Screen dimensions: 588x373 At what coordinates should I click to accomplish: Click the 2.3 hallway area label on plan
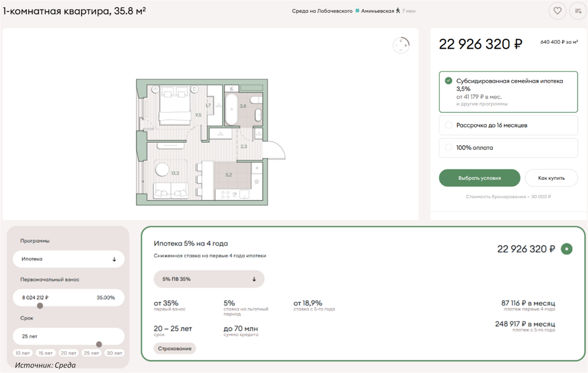244,146
